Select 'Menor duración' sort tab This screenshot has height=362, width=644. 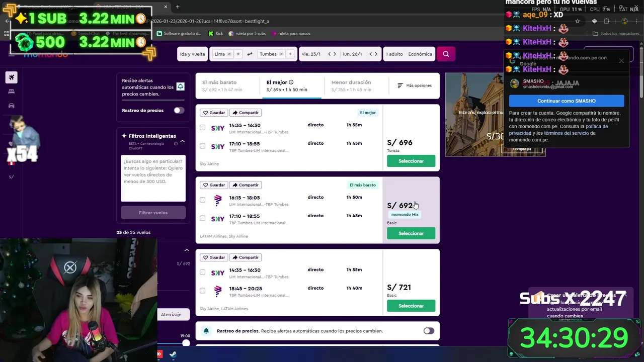(x=357, y=85)
